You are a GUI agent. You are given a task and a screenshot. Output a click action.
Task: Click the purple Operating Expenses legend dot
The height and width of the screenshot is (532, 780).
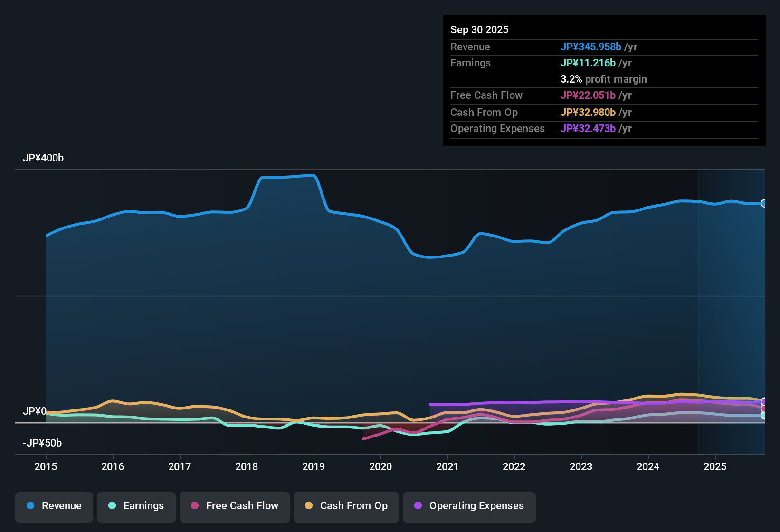[418, 506]
